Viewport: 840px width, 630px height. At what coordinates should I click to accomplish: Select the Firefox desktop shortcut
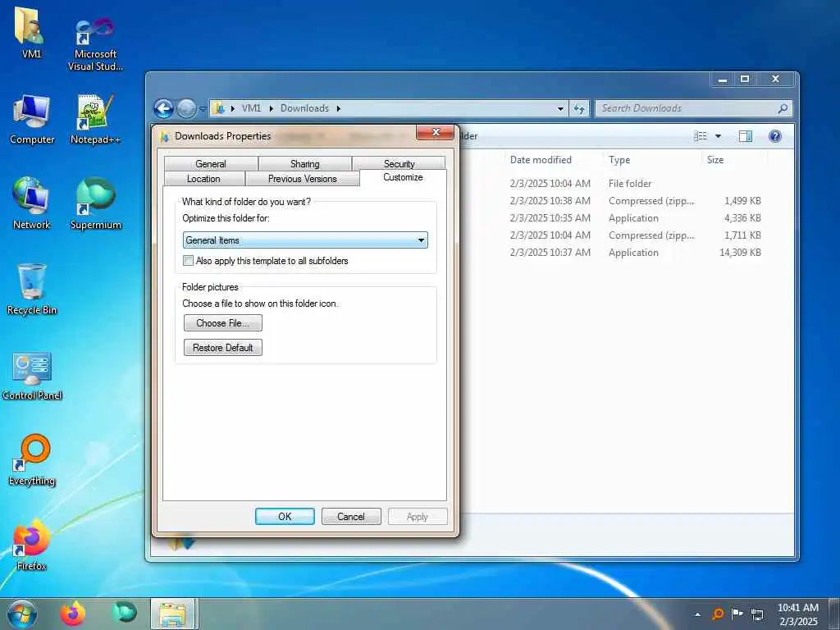pyautogui.click(x=31, y=544)
